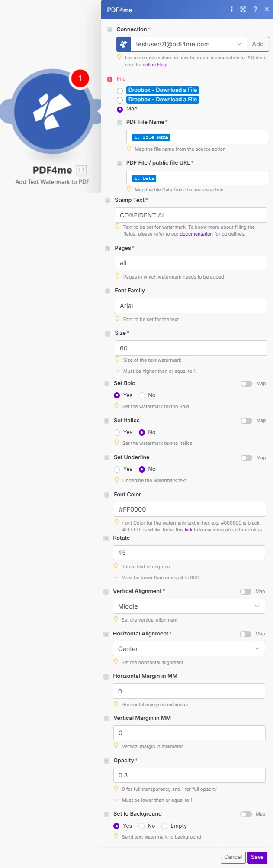Image resolution: width=273 pixels, height=868 pixels.
Task: Click the info icon beside Stamp Text
Action: point(108,201)
